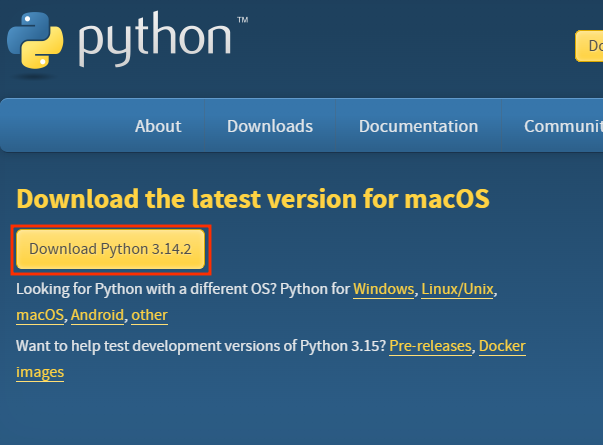603x445 pixels.
Task: Click the python wordmark text in header
Action: [x=155, y=42]
